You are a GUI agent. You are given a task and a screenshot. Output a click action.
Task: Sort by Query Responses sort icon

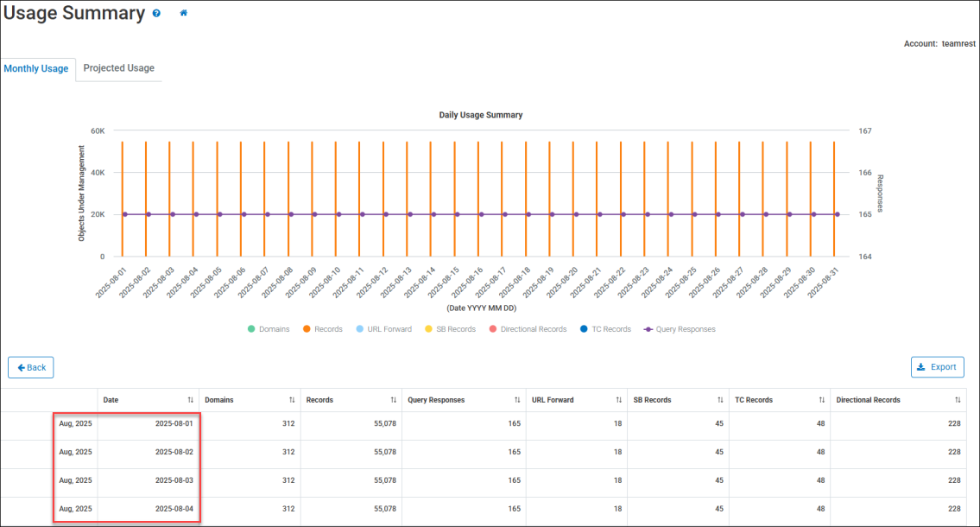[517, 400]
